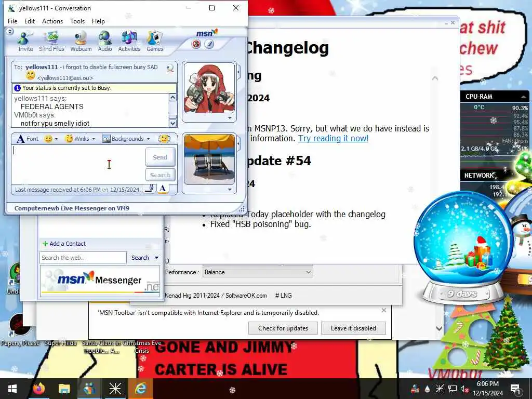Switch to the Messenger taskbar button
This screenshot has width=532, height=399.
(x=89, y=389)
